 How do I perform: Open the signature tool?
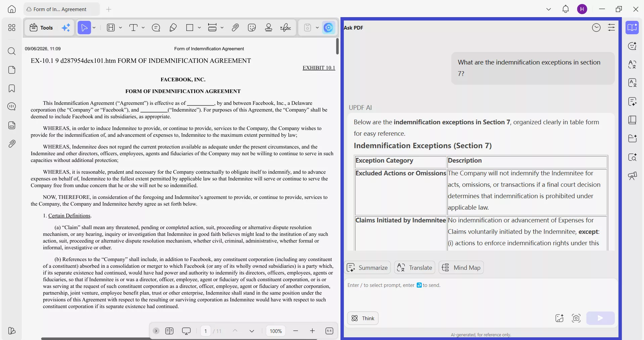(x=286, y=28)
